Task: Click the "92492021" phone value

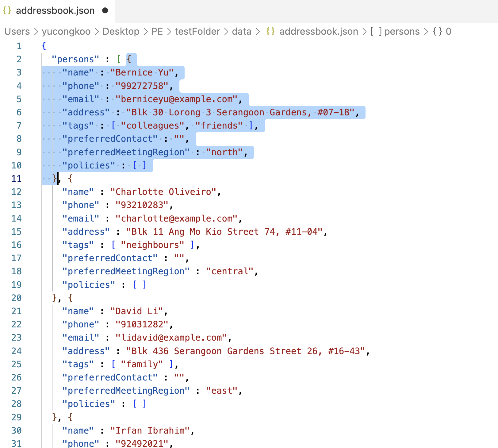Action: [142, 444]
